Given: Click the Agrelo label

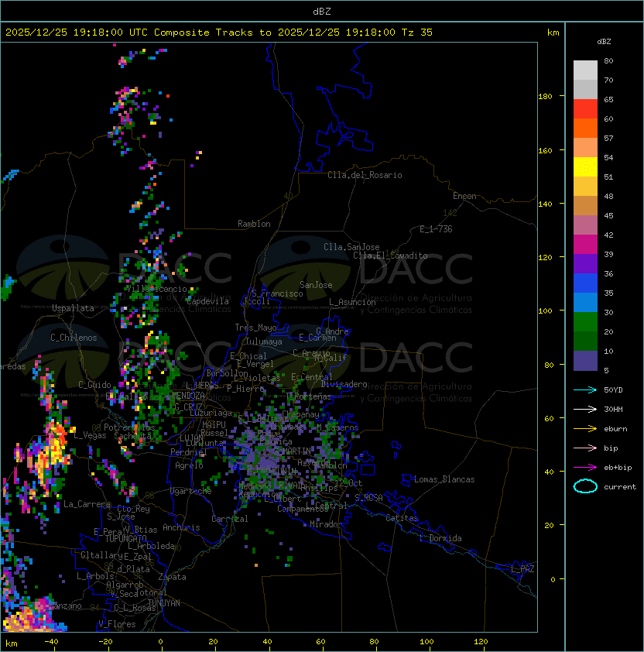Looking at the screenshot, I should [x=189, y=465].
